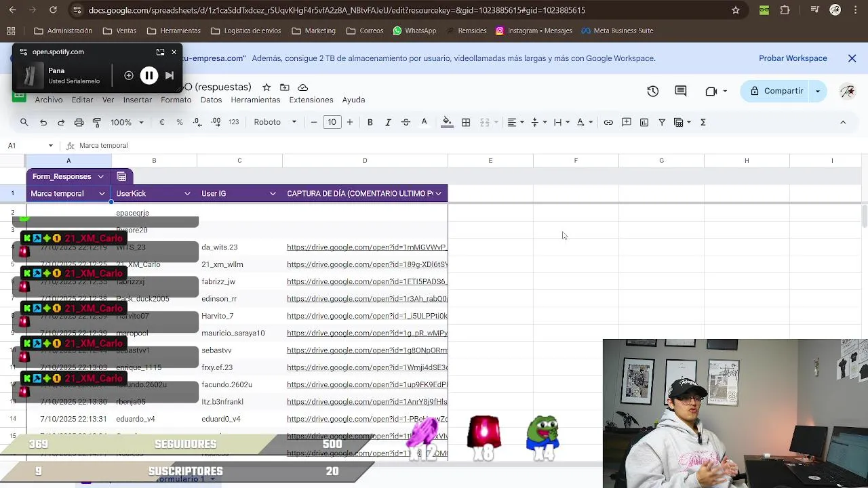Increase font size with plus
Screen dimensions: 868x488
tap(349, 122)
